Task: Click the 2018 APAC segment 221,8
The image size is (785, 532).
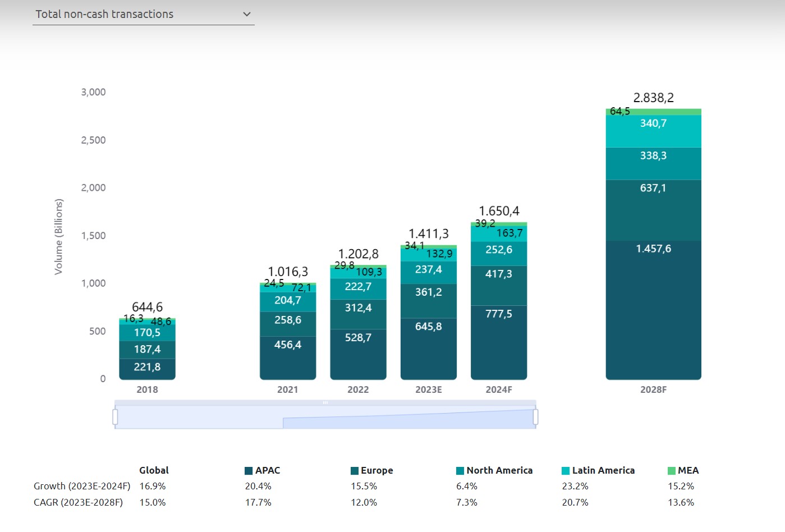Action: (147, 369)
